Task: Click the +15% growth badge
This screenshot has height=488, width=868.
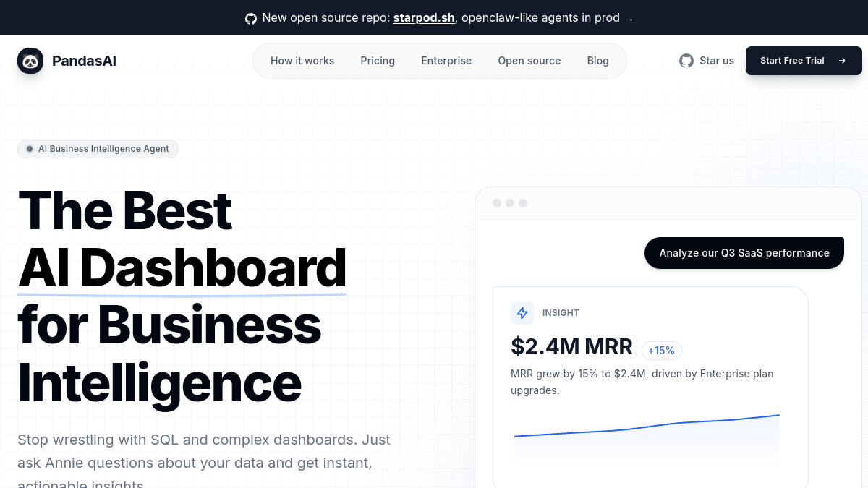Action: click(x=661, y=351)
